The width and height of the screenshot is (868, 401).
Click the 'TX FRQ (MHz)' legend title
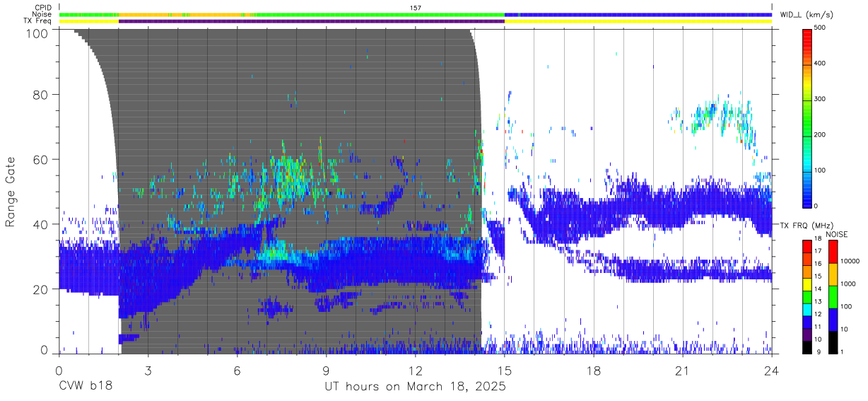coord(805,226)
